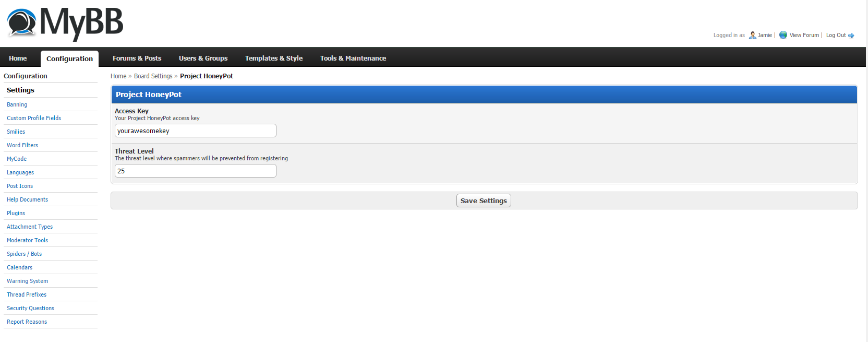Screen dimensions: 868x342
Task: Open Warning System in sidebar
Action: point(27,281)
